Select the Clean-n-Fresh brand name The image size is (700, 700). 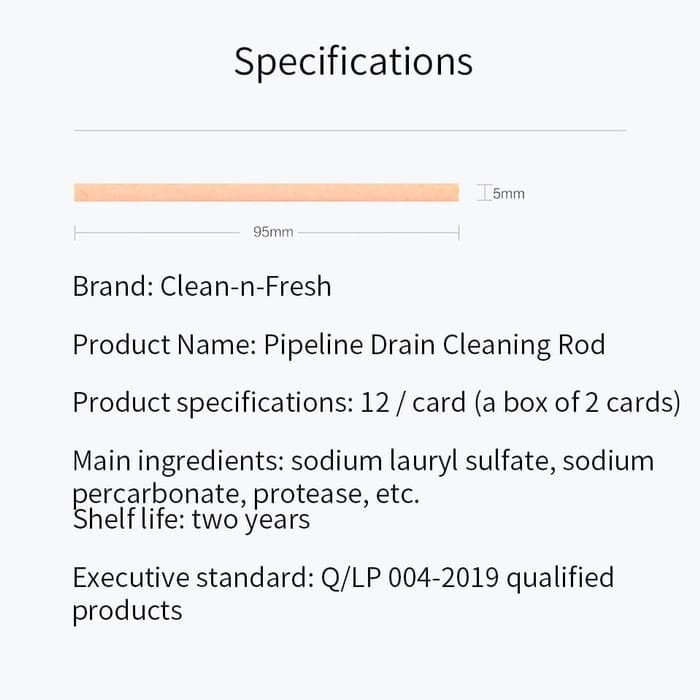pyautogui.click(x=245, y=288)
